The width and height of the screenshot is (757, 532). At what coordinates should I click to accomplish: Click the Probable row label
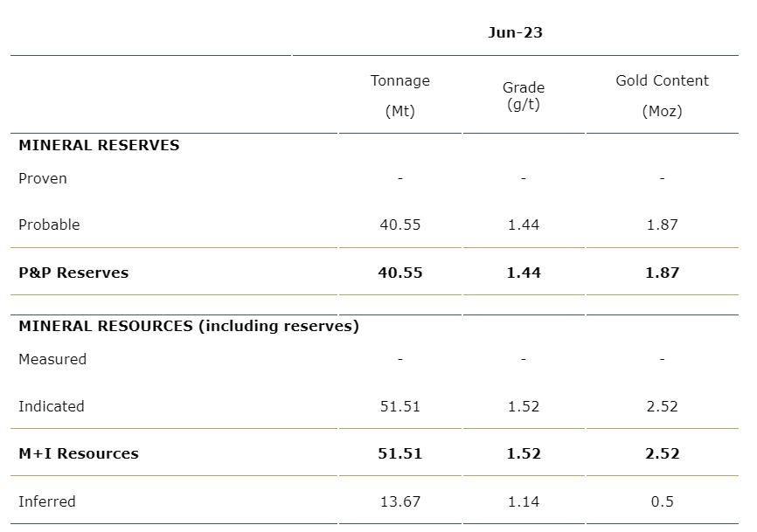point(49,225)
